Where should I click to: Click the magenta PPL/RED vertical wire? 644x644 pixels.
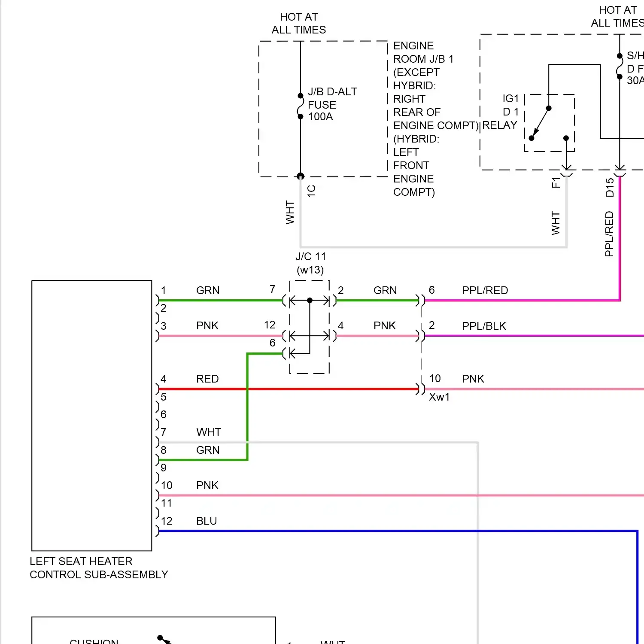click(620, 238)
